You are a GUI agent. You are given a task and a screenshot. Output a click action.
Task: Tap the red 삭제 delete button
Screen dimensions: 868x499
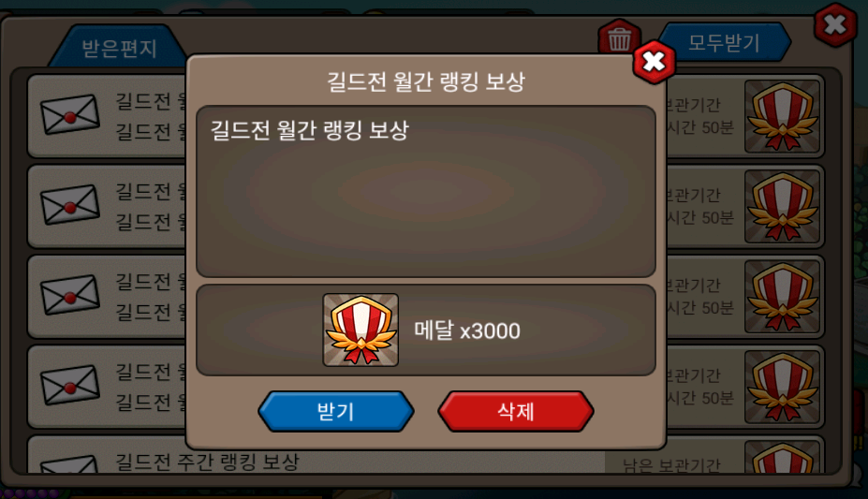click(515, 411)
